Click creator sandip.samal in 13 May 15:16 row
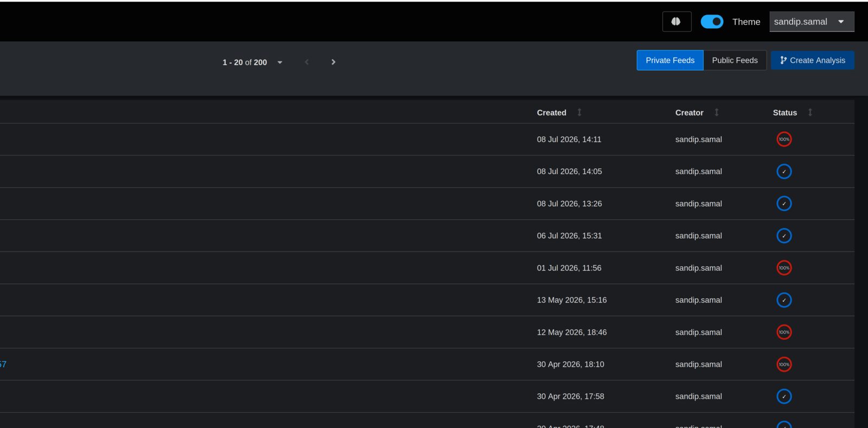This screenshot has height=428, width=868. coord(699,300)
